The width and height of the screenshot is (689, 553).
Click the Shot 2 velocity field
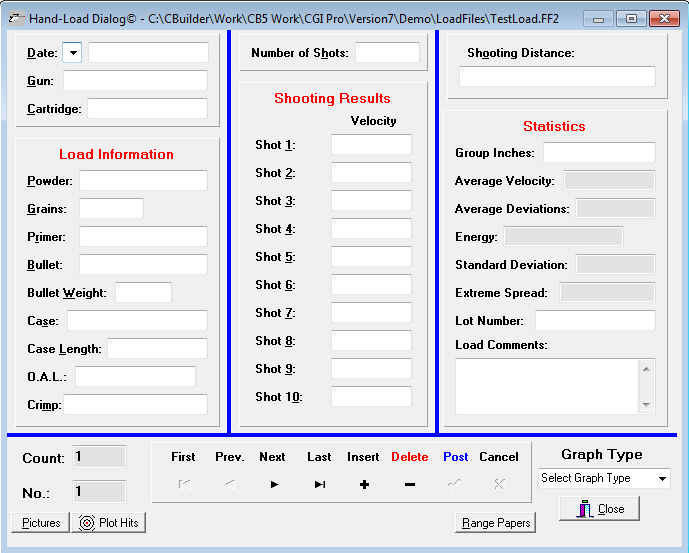[x=371, y=173]
